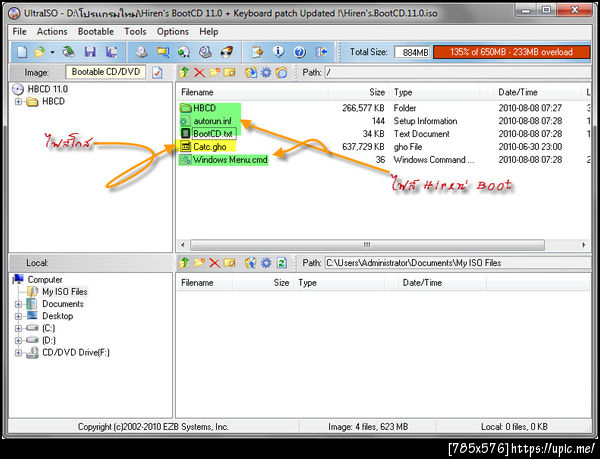Click the gear properties icon in image toolbar
This screenshot has width=600, height=459.
pos(266,72)
